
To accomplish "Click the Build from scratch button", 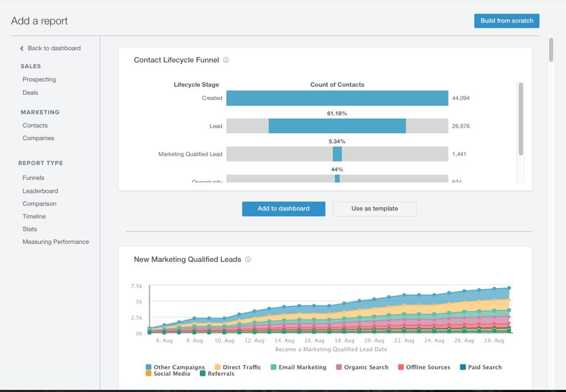I will [506, 20].
